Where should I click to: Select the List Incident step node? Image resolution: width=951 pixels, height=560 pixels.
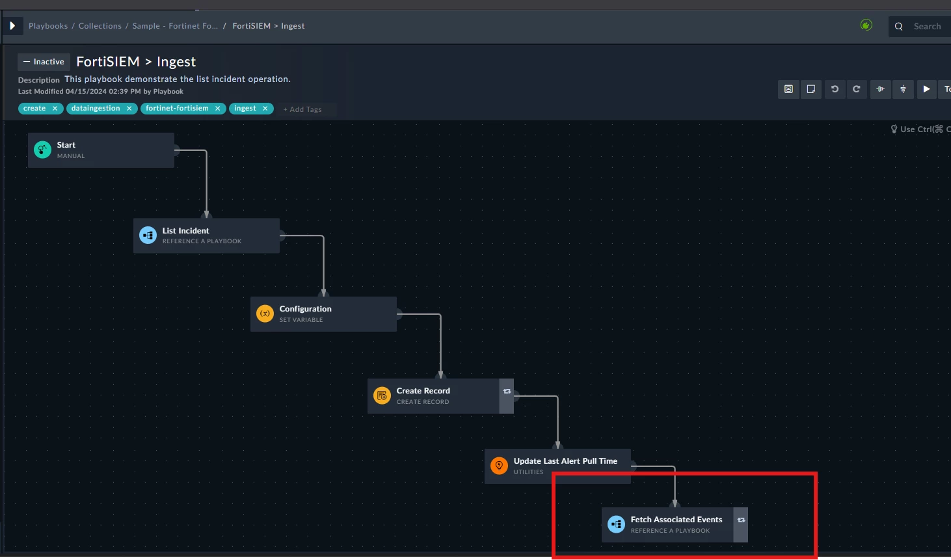(x=206, y=235)
